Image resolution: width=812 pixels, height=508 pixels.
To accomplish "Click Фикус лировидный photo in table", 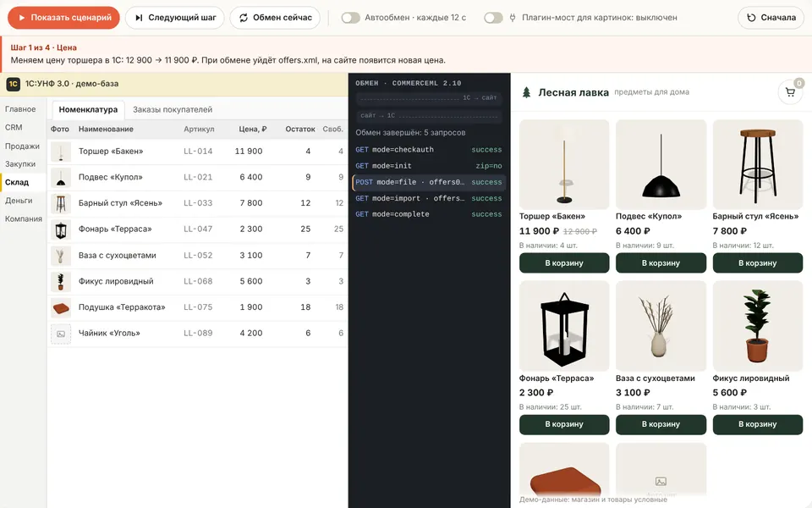I will tap(61, 281).
